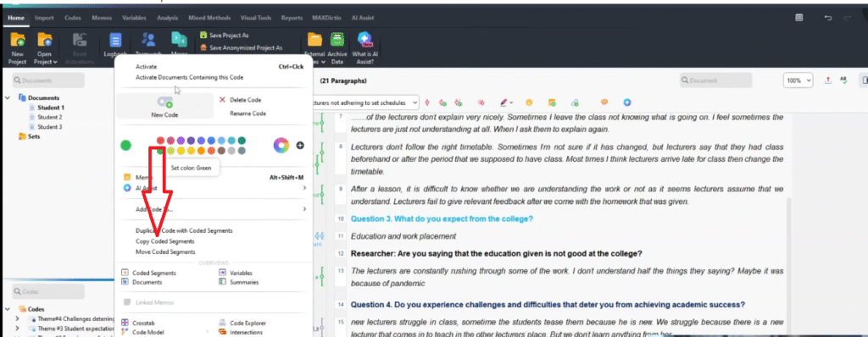Focus the Document search field
The height and width of the screenshot is (337, 868).
(x=715, y=80)
